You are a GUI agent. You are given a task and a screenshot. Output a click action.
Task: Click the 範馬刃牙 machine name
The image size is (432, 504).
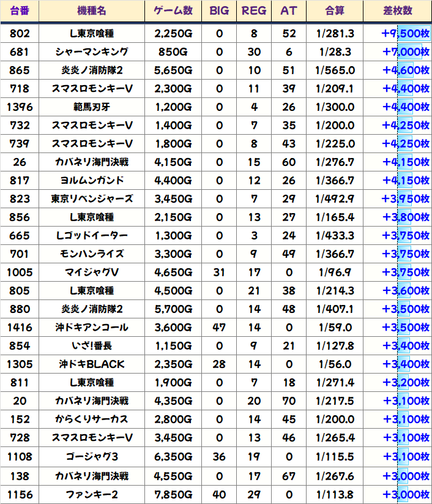[92, 107]
